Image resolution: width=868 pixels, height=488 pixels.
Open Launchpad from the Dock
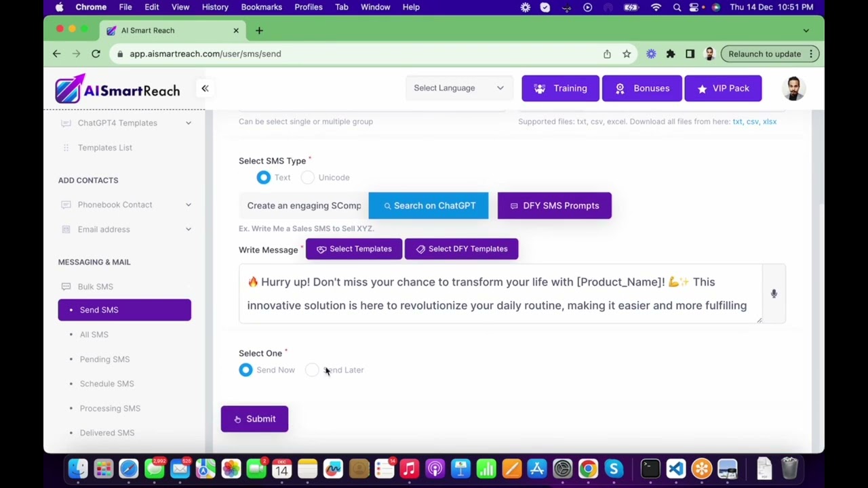tap(103, 468)
